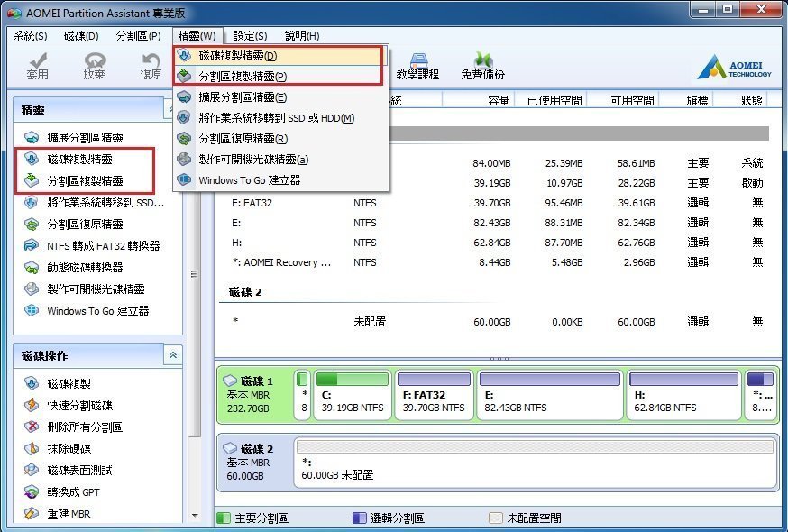
Task: Choose 將作業系統移轉到 SSD 或 HDD(M)
Action: tap(280, 117)
